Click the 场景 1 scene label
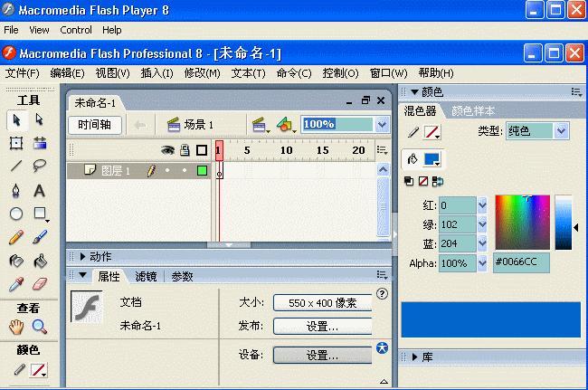 point(198,125)
